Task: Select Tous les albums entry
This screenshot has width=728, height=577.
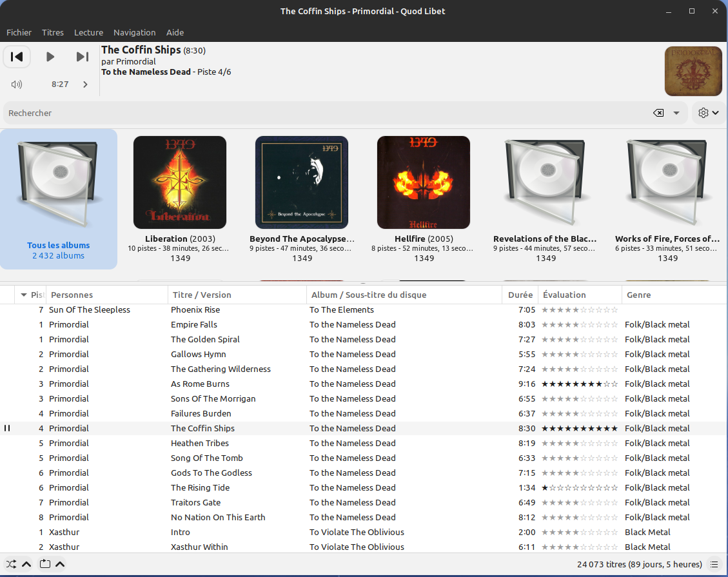Action: [x=59, y=199]
